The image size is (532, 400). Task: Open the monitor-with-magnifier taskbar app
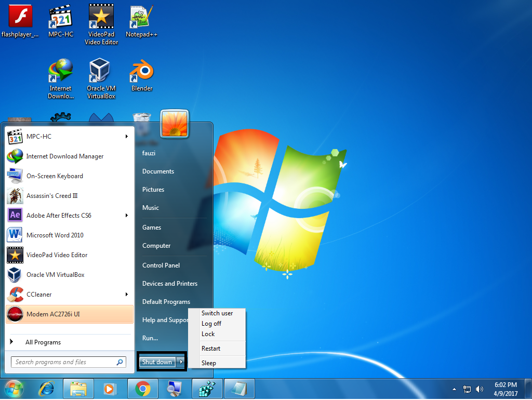point(175,389)
